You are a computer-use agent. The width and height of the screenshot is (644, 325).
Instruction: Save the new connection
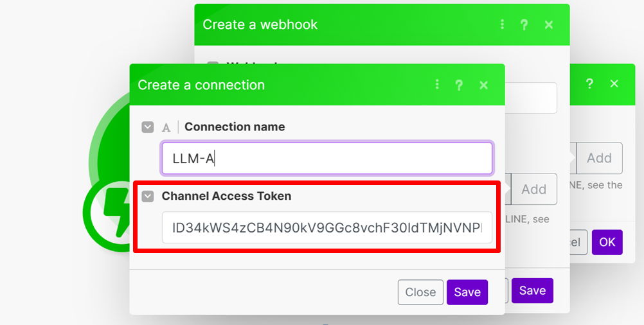point(467,292)
